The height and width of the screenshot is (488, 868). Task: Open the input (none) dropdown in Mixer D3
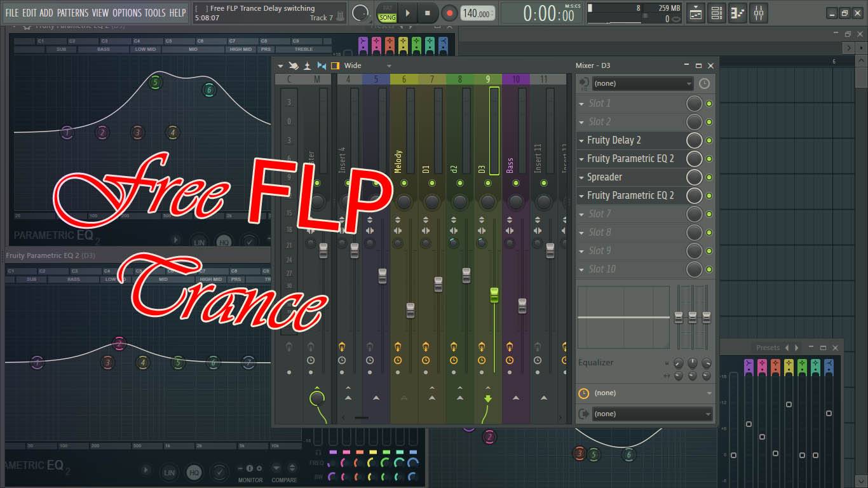click(642, 83)
